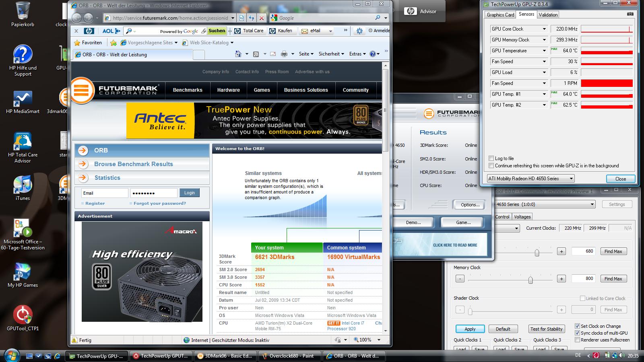Click add to favorites star-arrow icon
This screenshot has width=644, height=362.
[114, 43]
